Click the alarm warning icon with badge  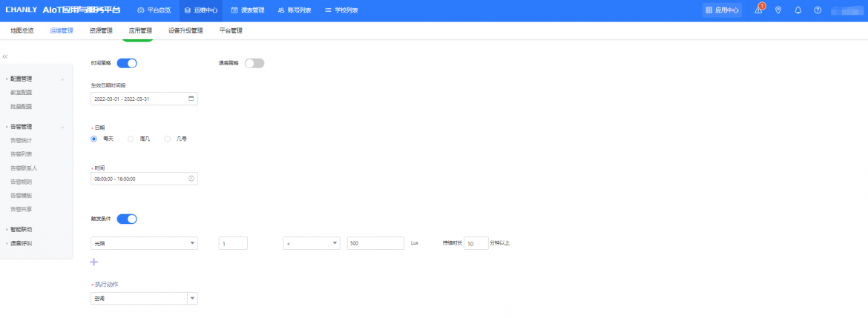pos(758,10)
